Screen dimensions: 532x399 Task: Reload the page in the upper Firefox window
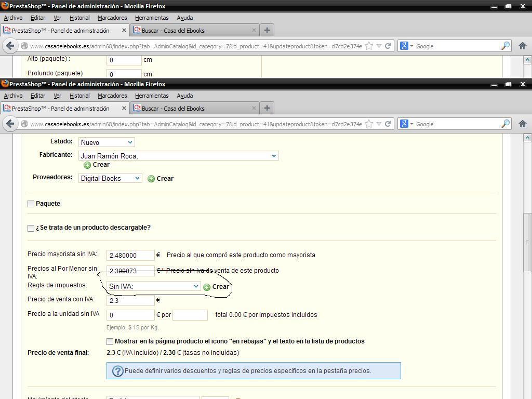point(388,46)
